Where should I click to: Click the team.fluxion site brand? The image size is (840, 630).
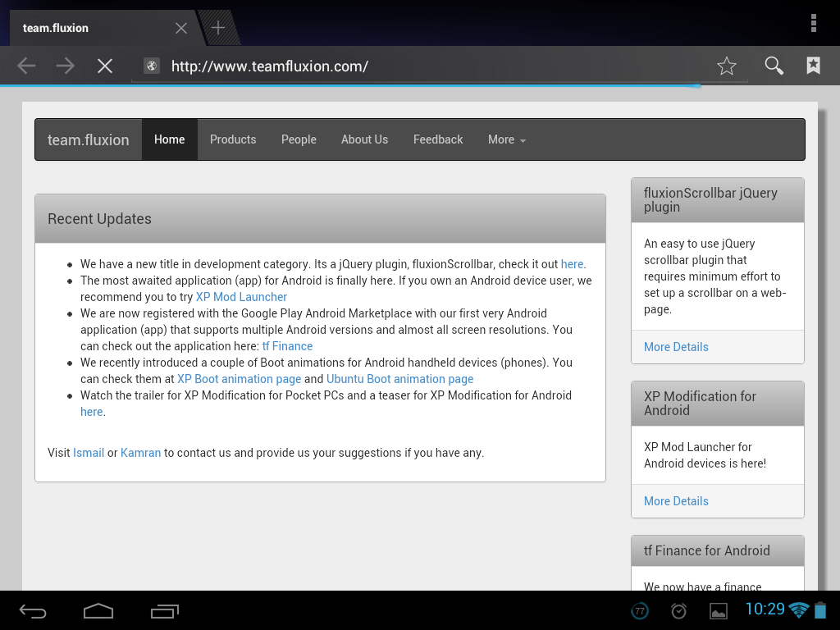89,139
